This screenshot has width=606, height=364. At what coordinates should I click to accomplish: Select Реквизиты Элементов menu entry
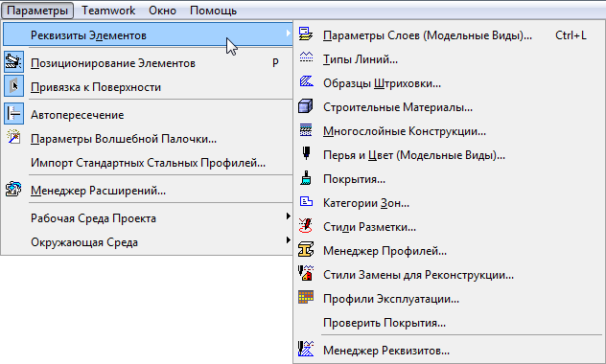click(x=148, y=34)
